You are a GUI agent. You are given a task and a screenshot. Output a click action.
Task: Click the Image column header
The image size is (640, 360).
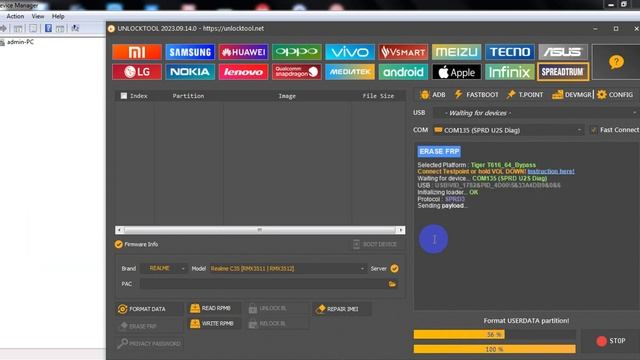[x=287, y=96]
